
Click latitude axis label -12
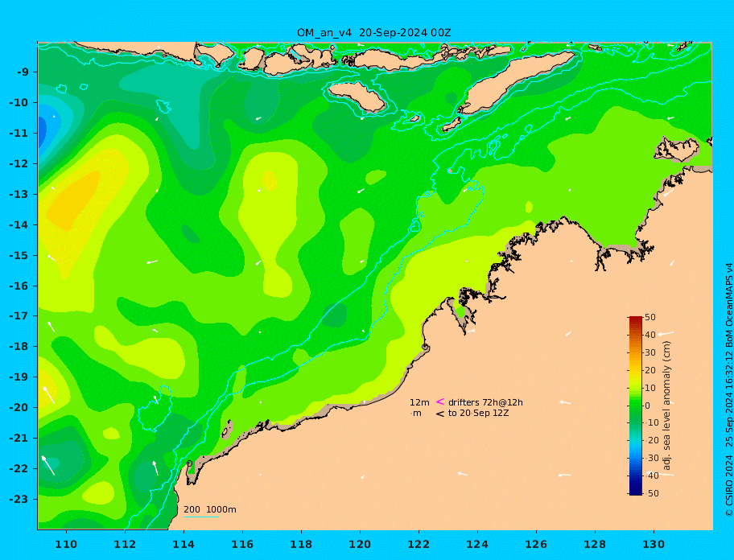[19, 164]
